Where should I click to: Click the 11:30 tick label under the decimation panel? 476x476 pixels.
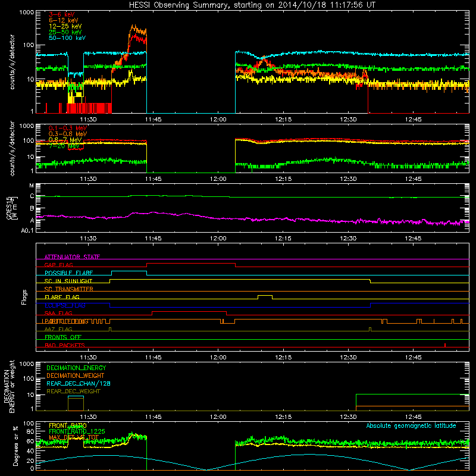point(88,417)
